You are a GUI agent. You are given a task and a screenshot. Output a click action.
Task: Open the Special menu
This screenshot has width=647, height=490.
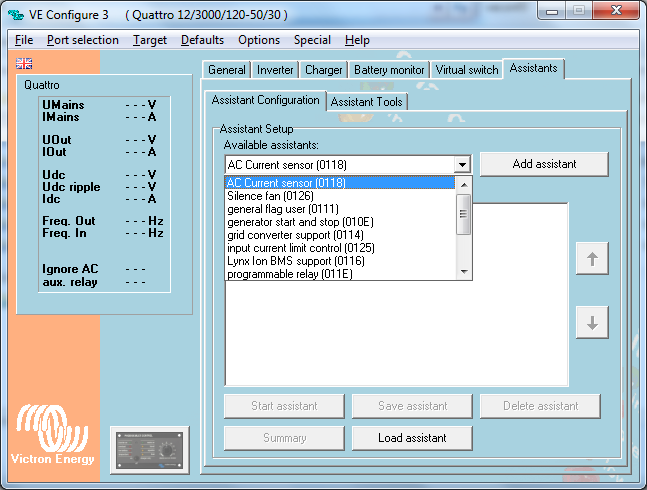pos(312,40)
